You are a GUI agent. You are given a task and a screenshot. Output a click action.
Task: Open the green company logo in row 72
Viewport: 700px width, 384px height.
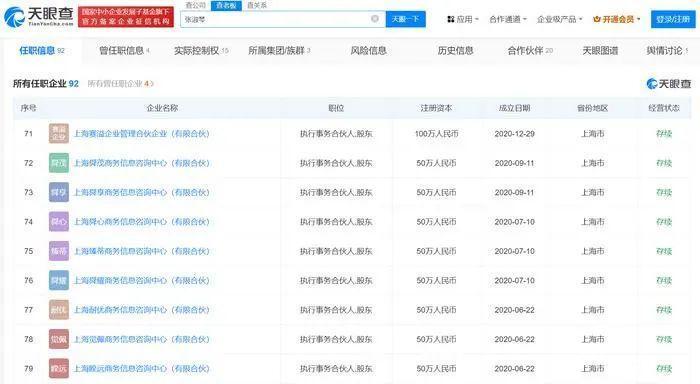coord(59,163)
